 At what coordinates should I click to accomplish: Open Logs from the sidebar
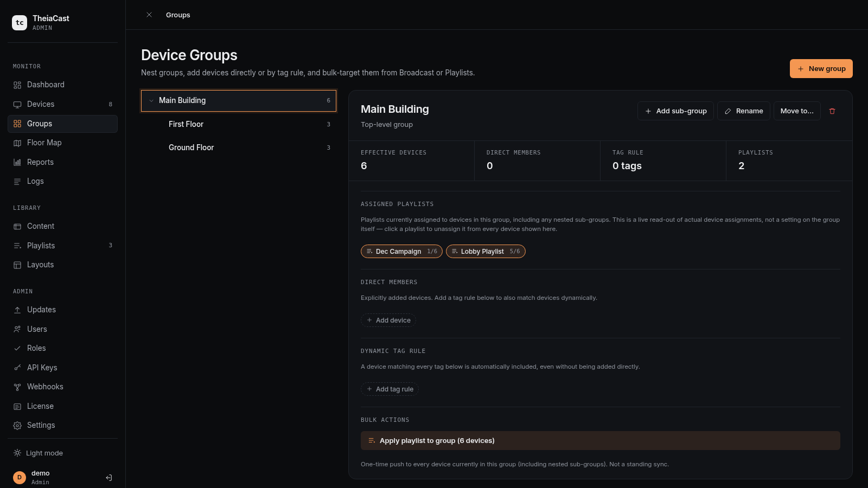click(x=62, y=181)
